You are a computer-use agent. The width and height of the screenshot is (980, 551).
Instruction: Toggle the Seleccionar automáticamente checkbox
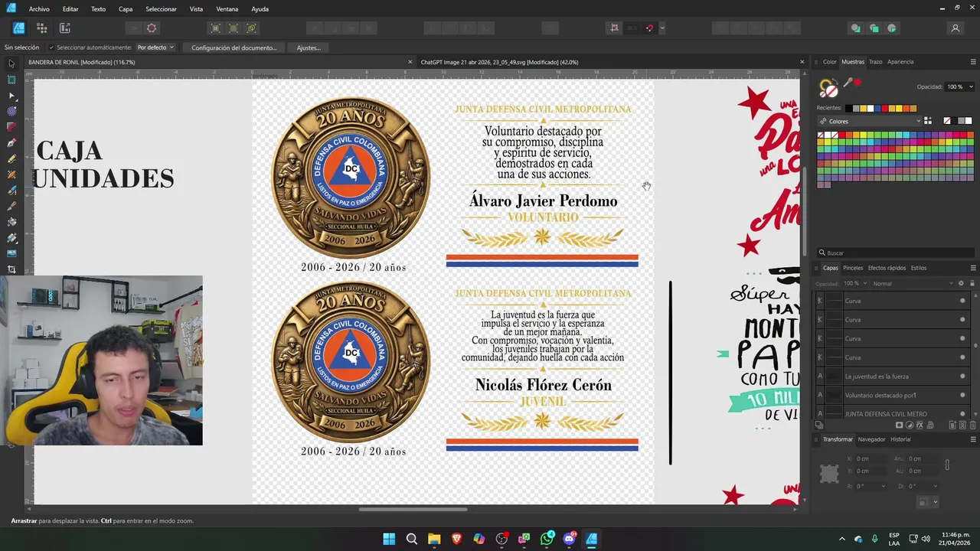(x=51, y=47)
